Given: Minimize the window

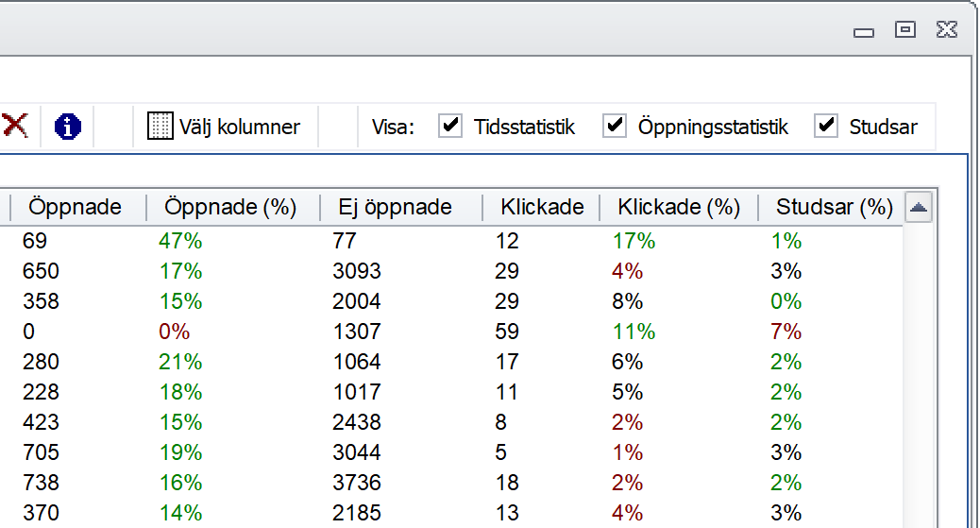Looking at the screenshot, I should point(864,32).
